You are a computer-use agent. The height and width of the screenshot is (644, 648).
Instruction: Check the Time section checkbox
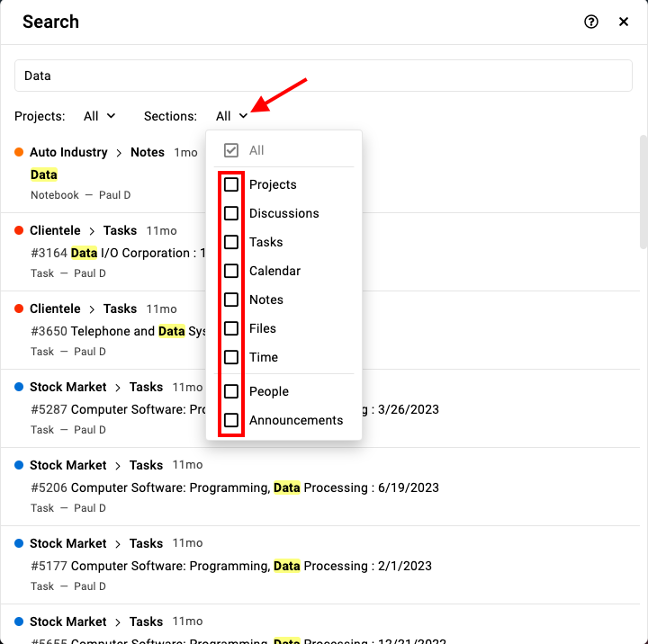(x=231, y=357)
